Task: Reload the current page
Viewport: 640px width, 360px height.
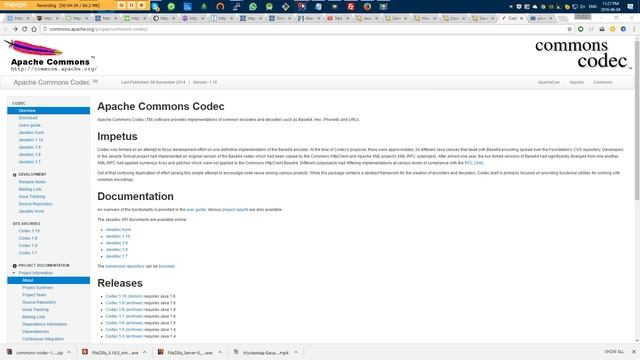Action: click(x=24, y=29)
